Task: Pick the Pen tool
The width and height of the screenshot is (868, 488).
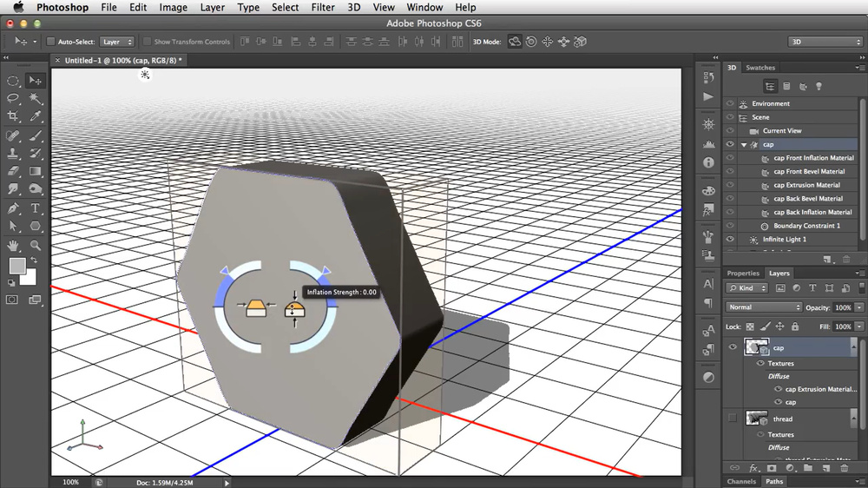Action: [13, 208]
